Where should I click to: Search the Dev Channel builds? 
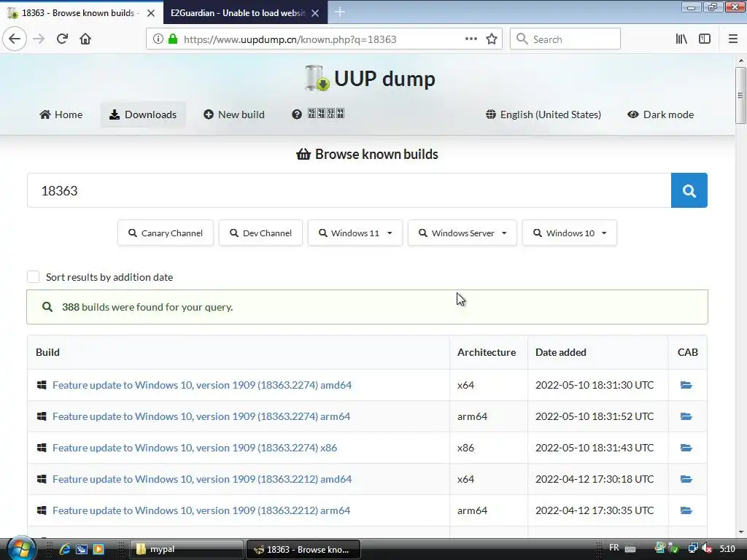(x=260, y=233)
